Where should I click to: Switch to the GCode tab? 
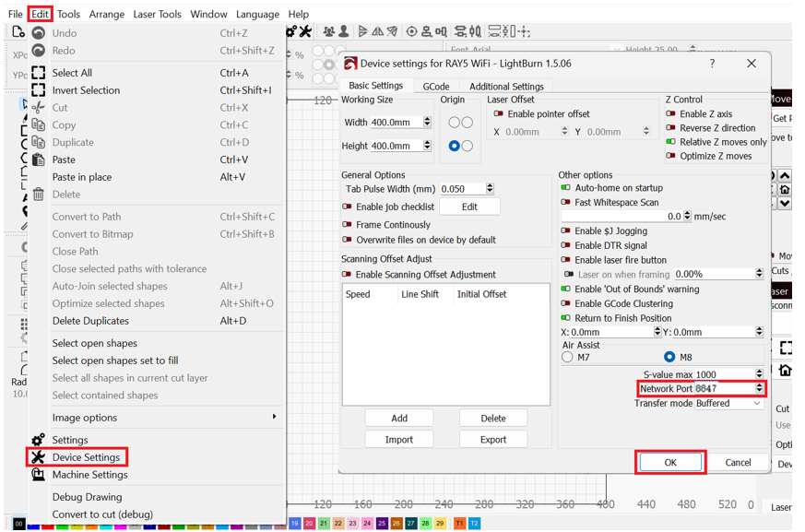[x=436, y=87]
